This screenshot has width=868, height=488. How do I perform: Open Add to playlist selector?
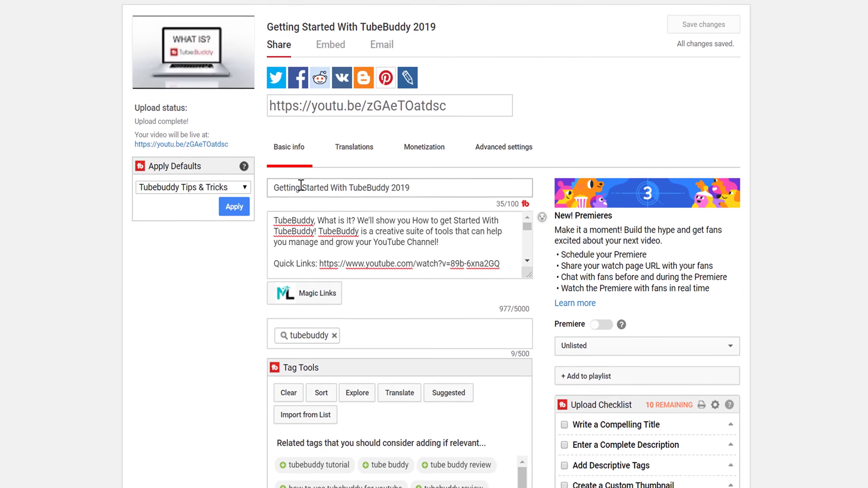[x=647, y=376]
